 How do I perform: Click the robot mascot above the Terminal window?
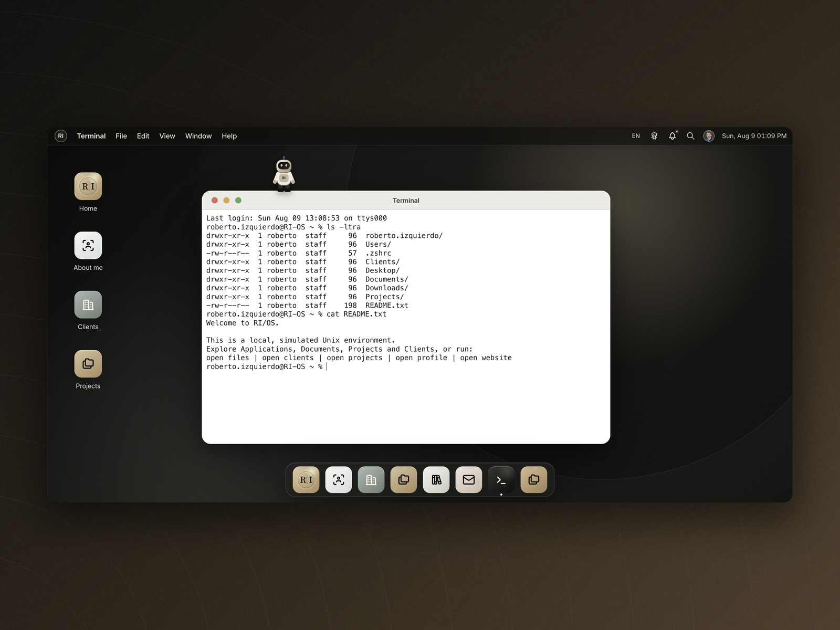click(284, 174)
